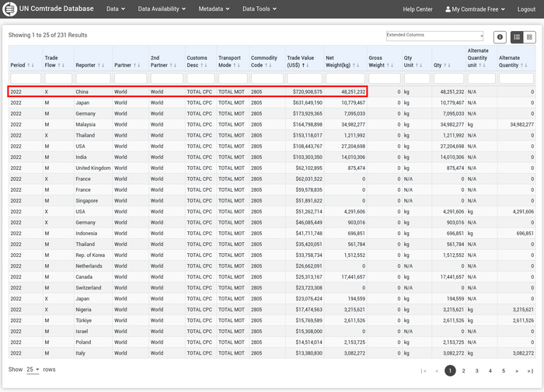The image size is (544, 392).
Task: Expand the Data Availability menu
Action: pos(162,9)
